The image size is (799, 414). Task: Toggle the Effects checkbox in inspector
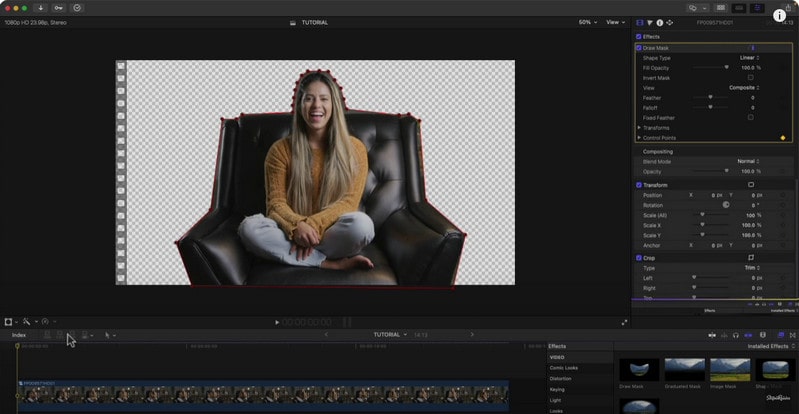(638, 37)
